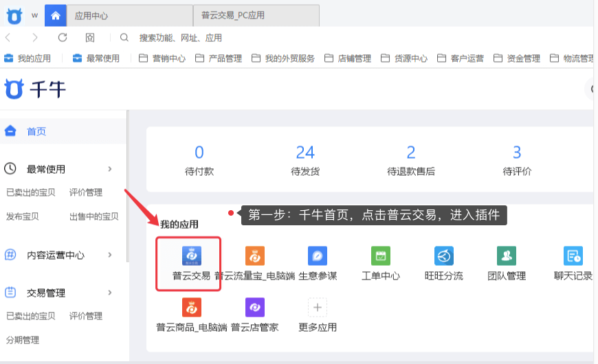Open the 店铺管理 bookmark folder
This screenshot has height=364, width=598.
(x=347, y=58)
